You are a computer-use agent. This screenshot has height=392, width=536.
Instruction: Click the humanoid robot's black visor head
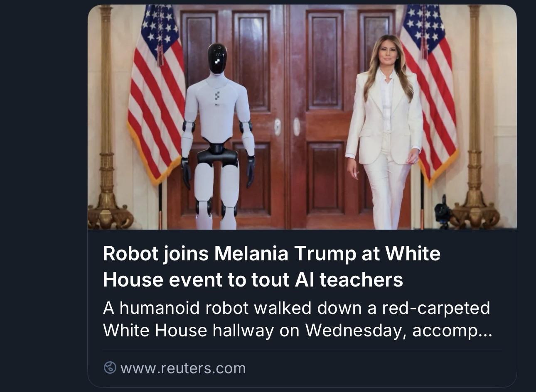click(x=217, y=59)
